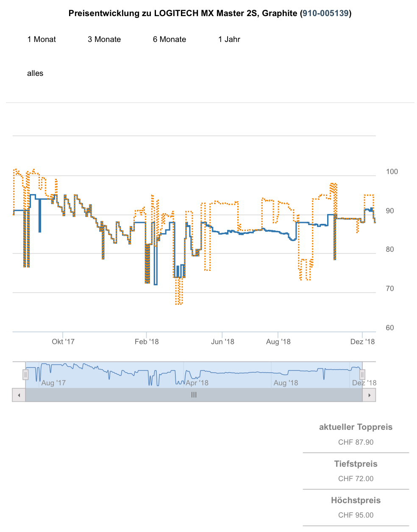Click the scrollbar's right arrow button
This screenshot has width=417, height=532.
click(x=370, y=395)
